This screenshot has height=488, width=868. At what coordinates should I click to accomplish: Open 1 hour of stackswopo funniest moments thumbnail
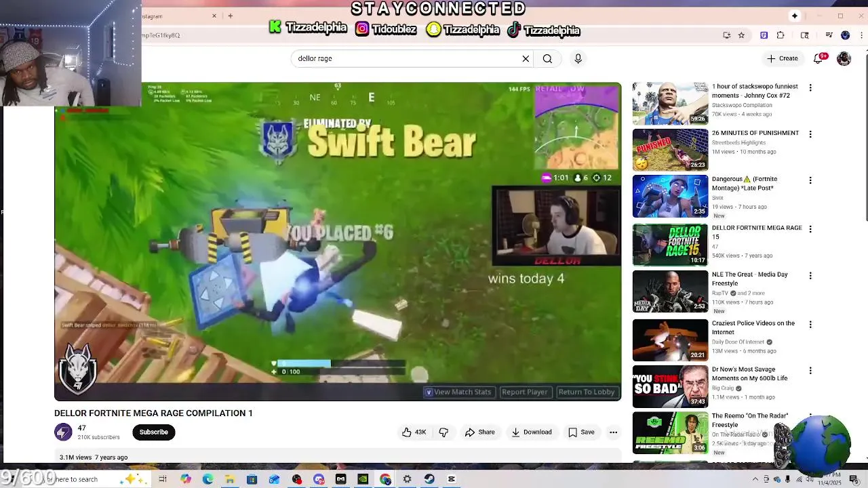point(670,103)
